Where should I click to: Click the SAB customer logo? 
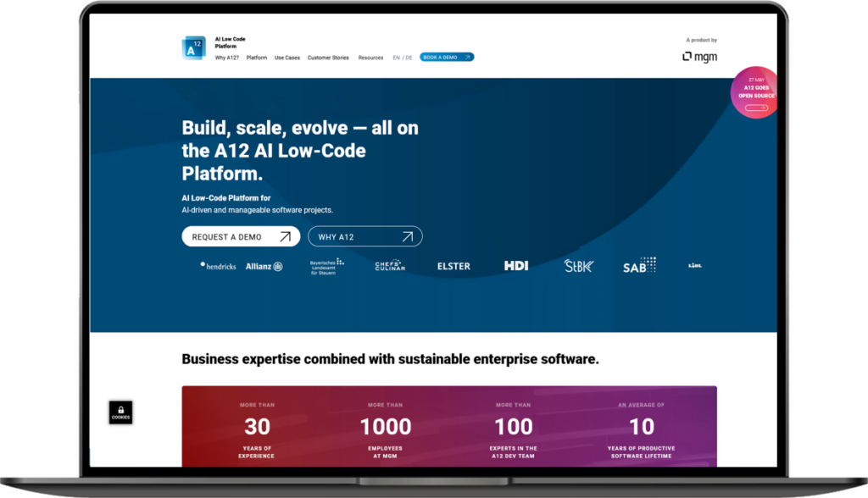click(x=639, y=265)
